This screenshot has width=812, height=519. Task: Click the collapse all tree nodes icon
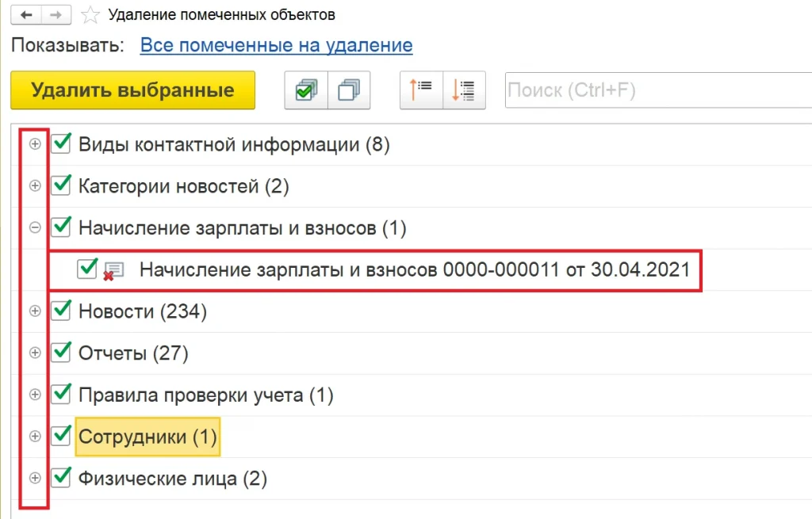[x=421, y=90]
